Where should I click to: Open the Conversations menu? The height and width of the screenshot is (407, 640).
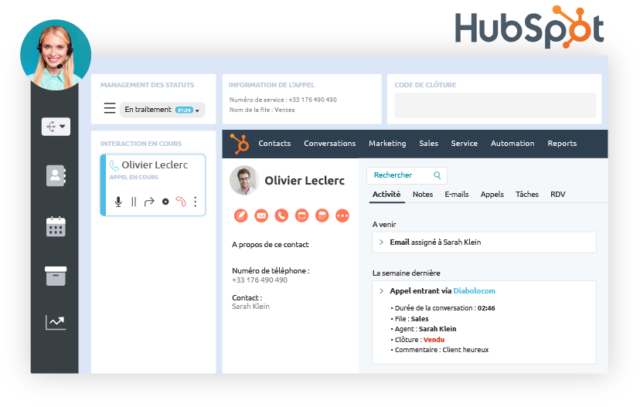(x=329, y=144)
